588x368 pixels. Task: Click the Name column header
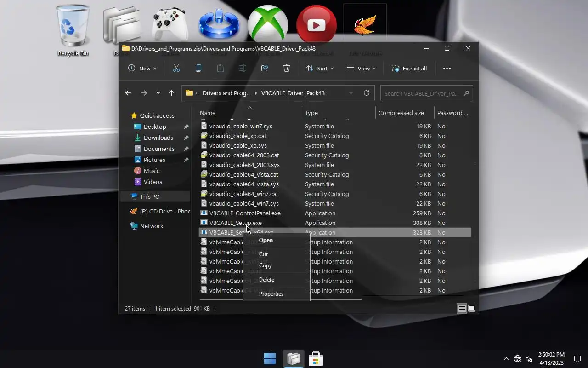(x=250, y=113)
